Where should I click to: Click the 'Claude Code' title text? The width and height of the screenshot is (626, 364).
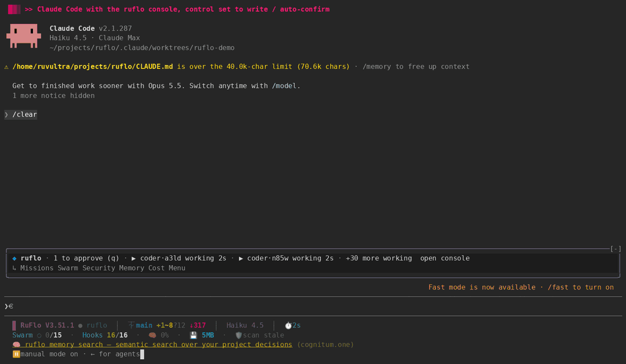pyautogui.click(x=72, y=28)
